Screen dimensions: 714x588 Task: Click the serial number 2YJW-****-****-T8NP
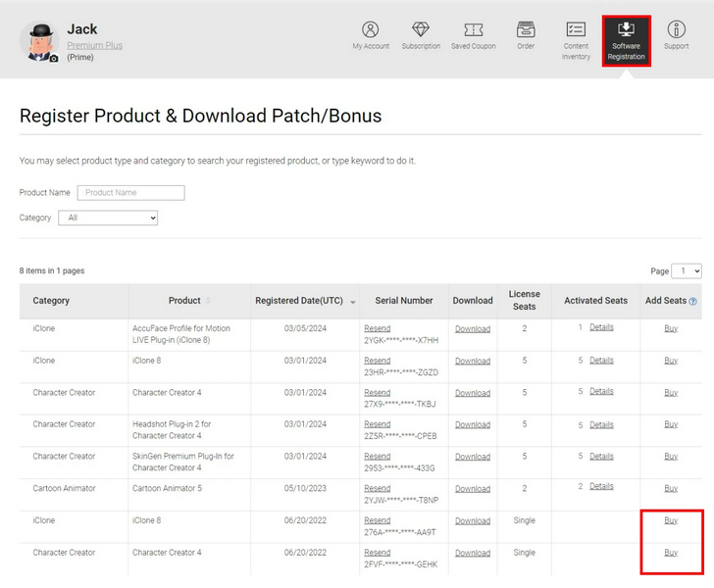point(401,500)
